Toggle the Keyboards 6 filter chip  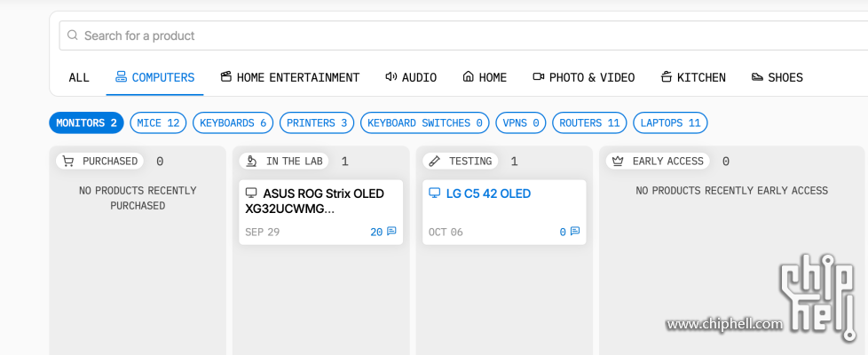[233, 122]
